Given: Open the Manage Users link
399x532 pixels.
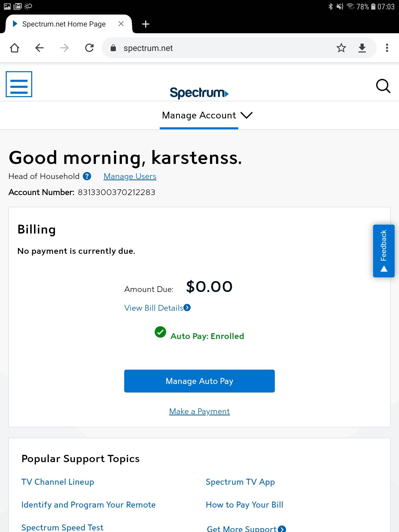Looking at the screenshot, I should click(130, 176).
